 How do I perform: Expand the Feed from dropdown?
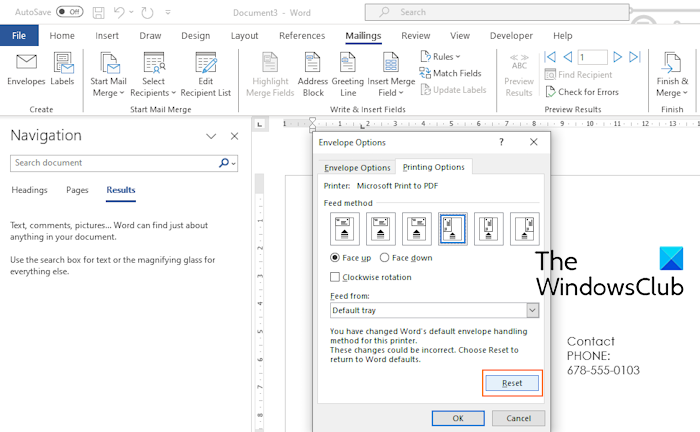coord(532,311)
